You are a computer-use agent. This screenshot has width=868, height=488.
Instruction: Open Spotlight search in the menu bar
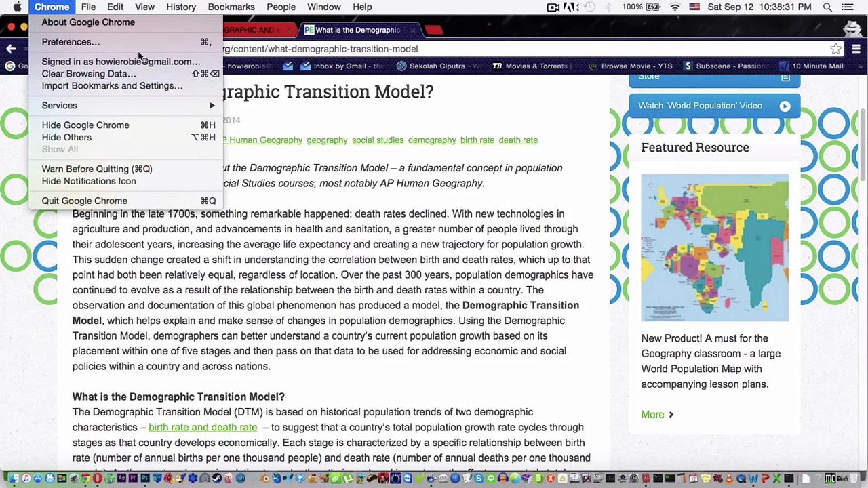(x=827, y=7)
